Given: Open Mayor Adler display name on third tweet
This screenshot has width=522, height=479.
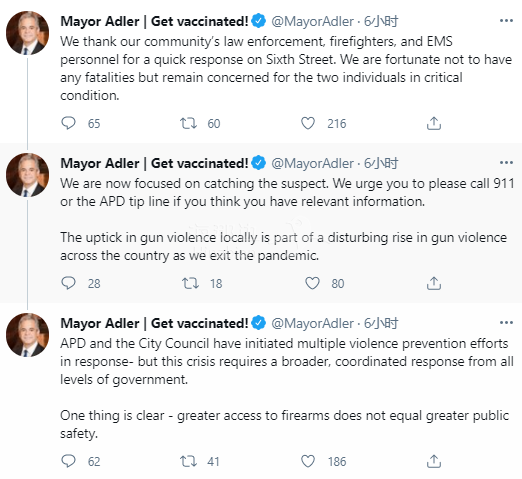Looking at the screenshot, I should pyautogui.click(x=154, y=323).
